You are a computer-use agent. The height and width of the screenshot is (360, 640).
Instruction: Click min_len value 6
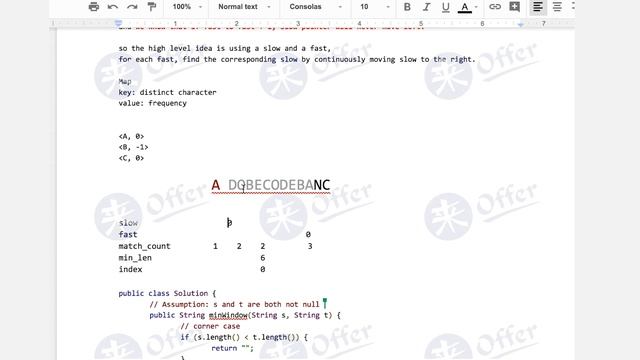click(x=262, y=258)
